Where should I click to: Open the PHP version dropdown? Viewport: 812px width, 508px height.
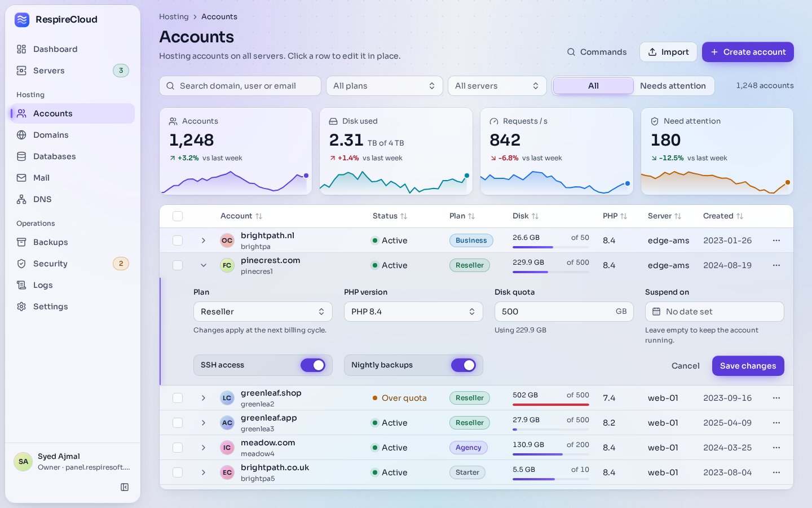click(413, 312)
